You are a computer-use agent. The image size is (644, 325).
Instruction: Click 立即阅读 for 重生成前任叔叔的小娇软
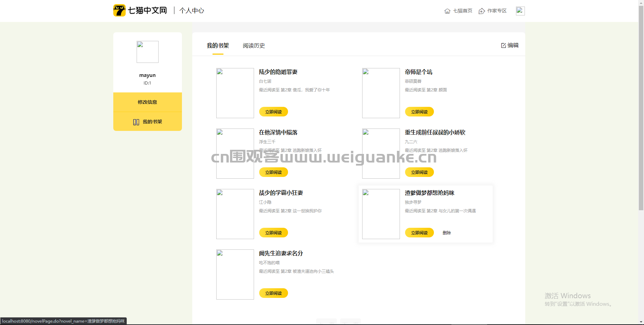pos(419,172)
